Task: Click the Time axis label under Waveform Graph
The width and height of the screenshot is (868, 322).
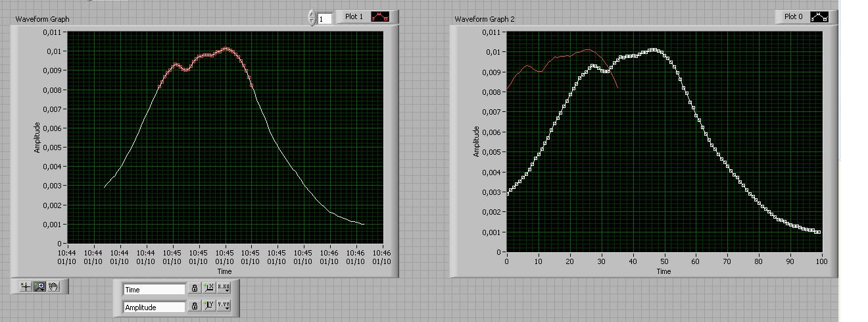Action: point(224,271)
